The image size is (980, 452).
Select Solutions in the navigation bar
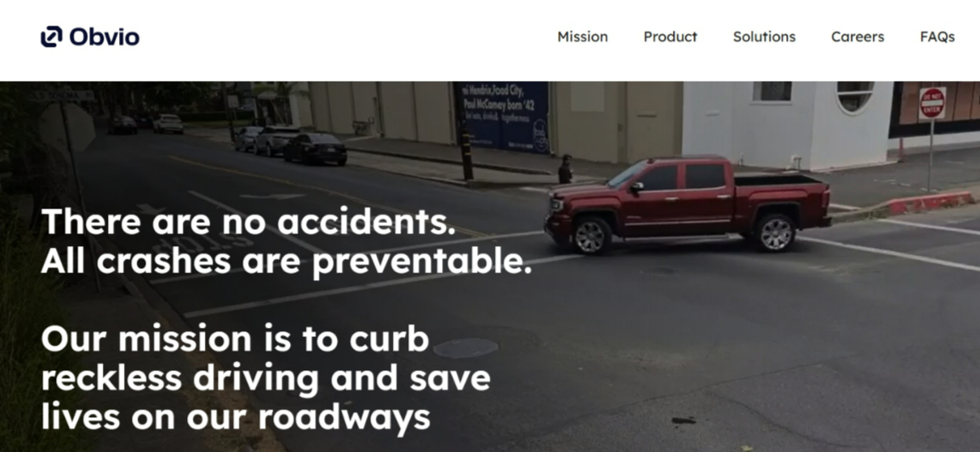point(764,37)
